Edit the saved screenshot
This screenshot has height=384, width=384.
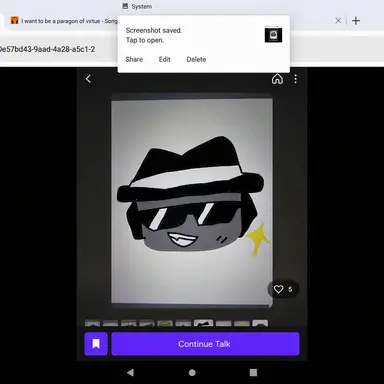[x=165, y=59]
